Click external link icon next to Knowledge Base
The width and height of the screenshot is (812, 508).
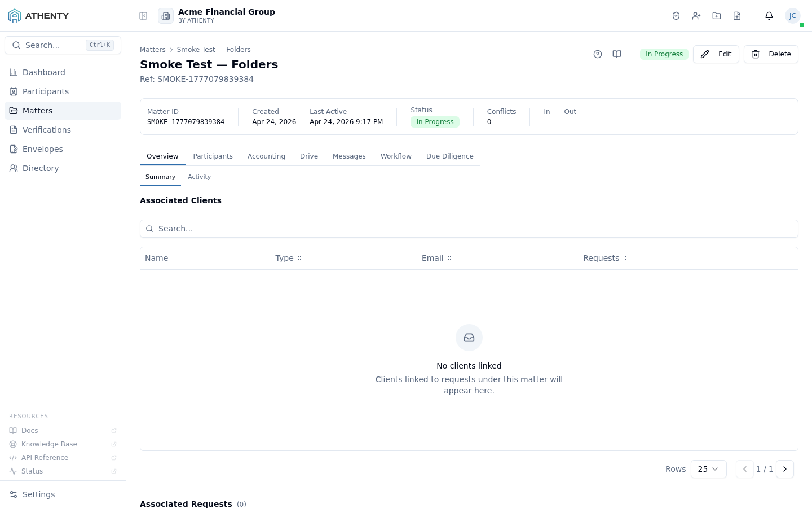[114, 444]
